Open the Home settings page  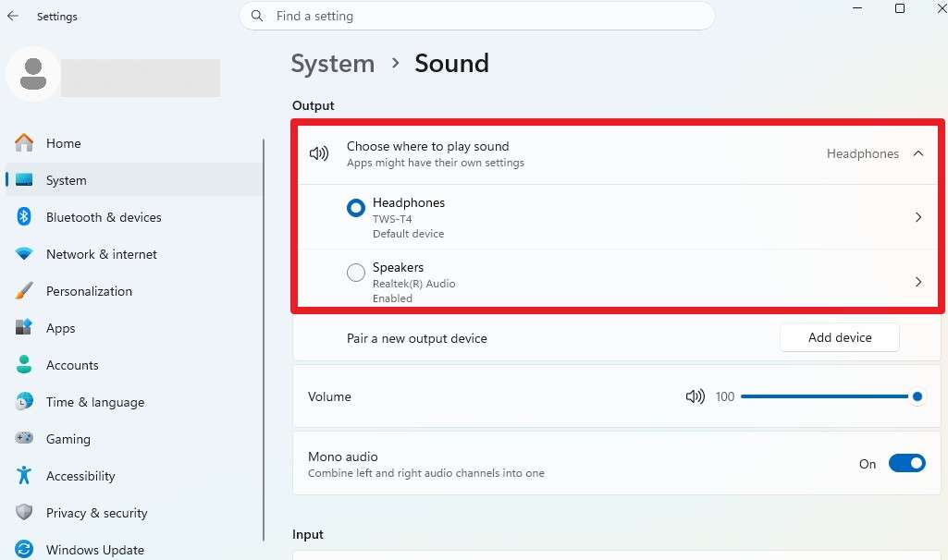click(x=133, y=143)
